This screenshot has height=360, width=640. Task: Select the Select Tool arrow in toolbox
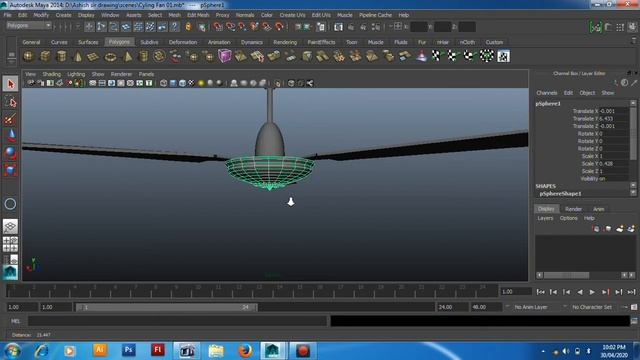(11, 84)
